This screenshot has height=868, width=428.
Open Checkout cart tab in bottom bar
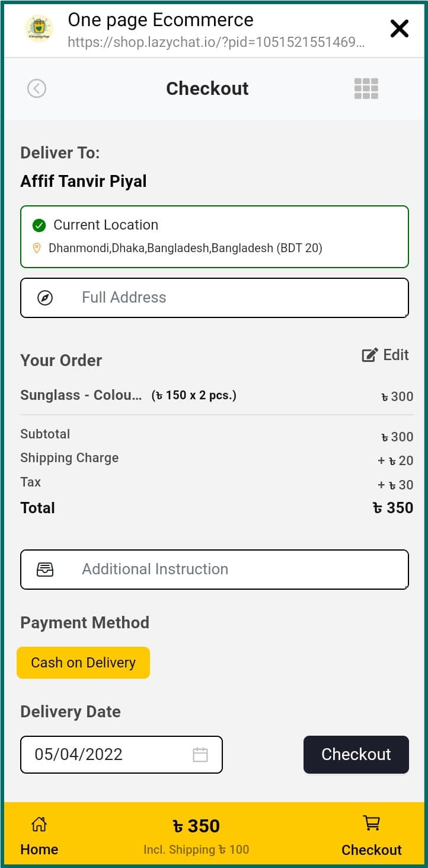pos(372,836)
